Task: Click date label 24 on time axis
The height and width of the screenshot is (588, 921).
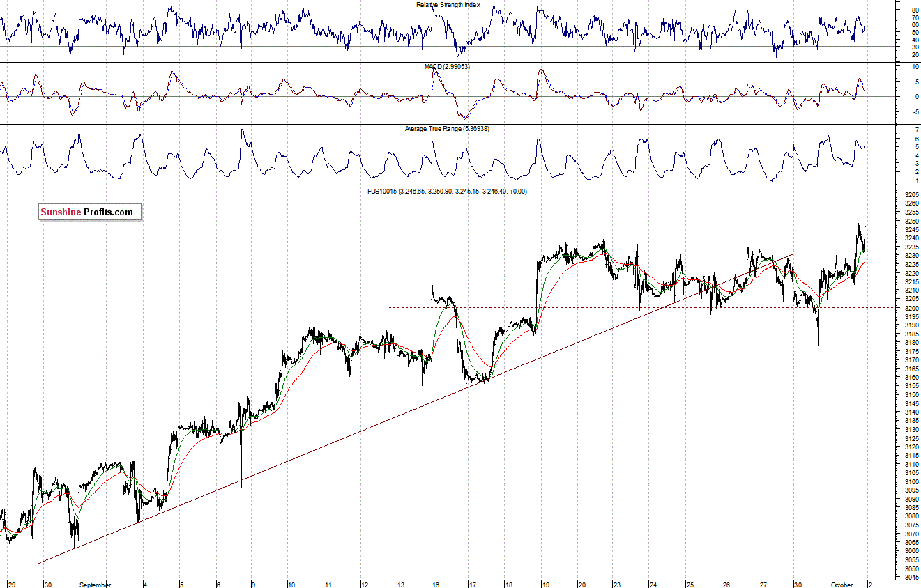Action: (x=654, y=585)
